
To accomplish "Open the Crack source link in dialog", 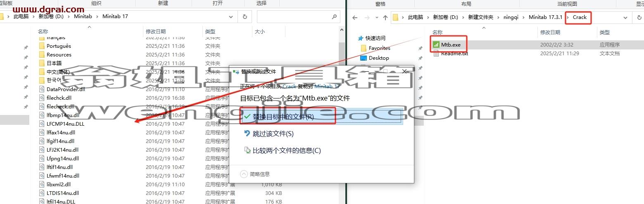I will coord(289,87).
